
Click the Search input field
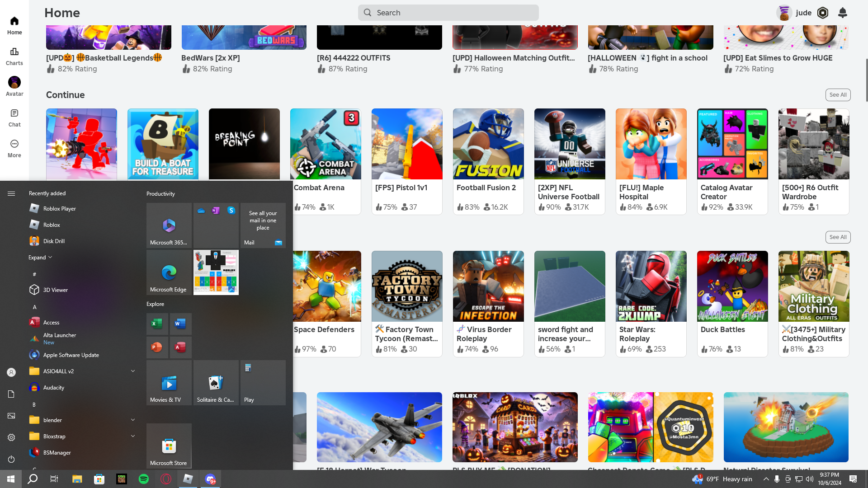coord(448,13)
